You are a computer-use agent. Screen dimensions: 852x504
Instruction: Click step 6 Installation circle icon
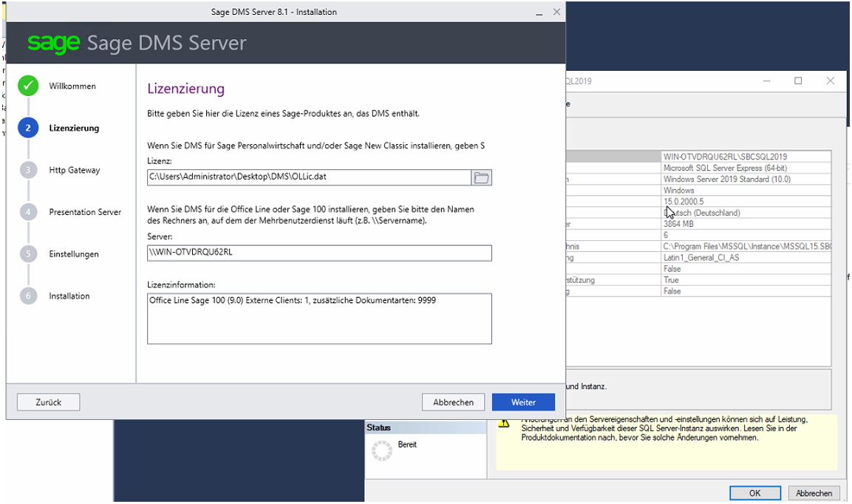click(28, 296)
